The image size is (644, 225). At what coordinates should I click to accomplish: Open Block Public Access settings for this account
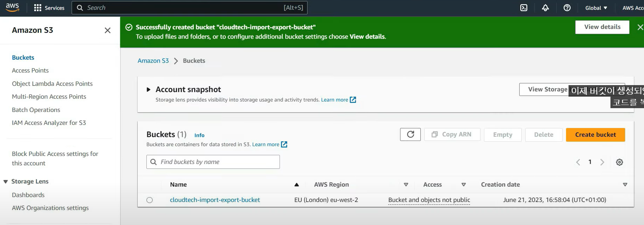pyautogui.click(x=55, y=158)
